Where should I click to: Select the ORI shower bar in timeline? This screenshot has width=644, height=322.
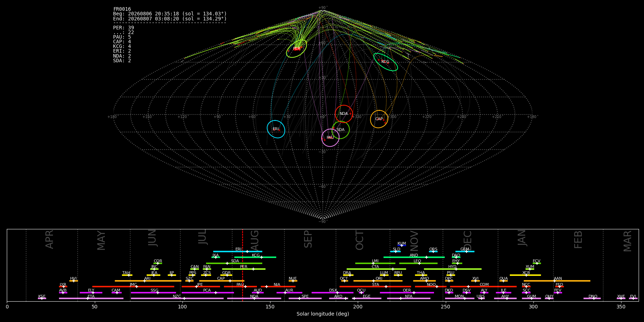[378, 281]
